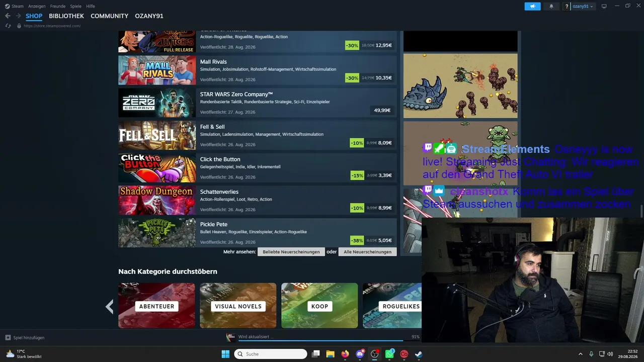Viewport: 644px width, 362px height.
Task: Click the Mall Rivals 10,35€ discounted price
Action: click(383, 78)
